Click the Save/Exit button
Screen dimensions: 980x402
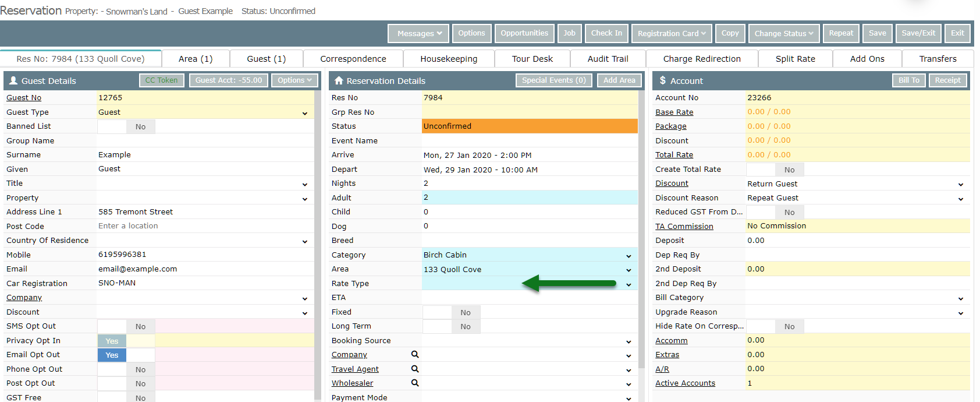pyautogui.click(x=918, y=33)
